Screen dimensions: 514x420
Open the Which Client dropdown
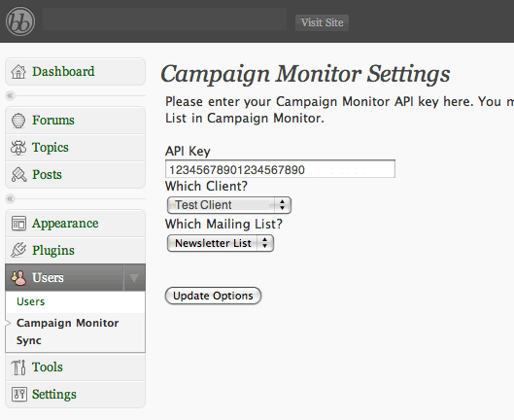228,205
